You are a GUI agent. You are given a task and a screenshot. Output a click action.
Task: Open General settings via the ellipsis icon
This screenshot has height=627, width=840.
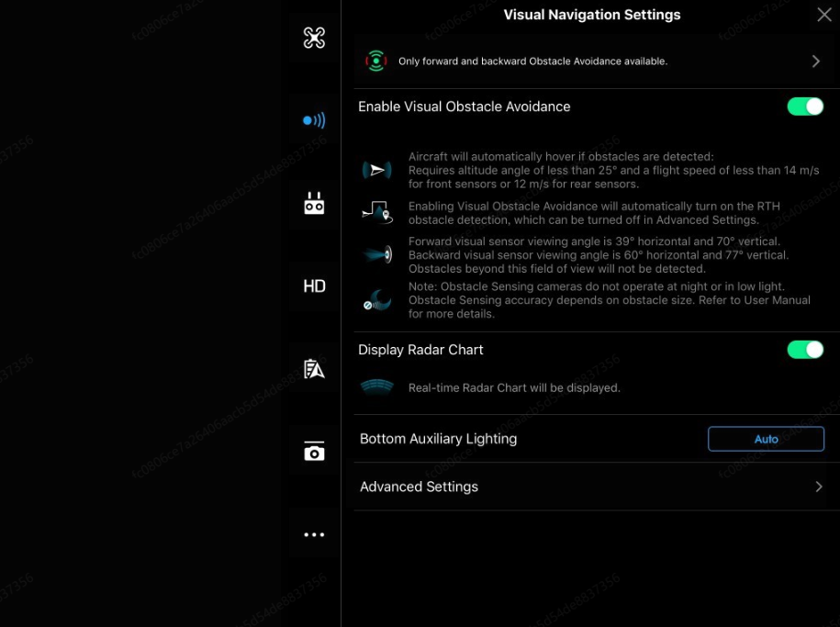pos(314,533)
